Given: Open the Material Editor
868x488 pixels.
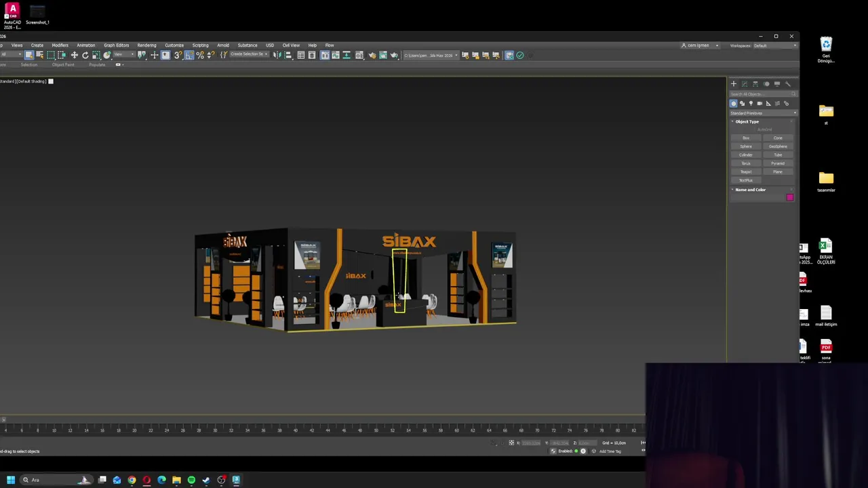Looking at the screenshot, I should [x=359, y=56].
